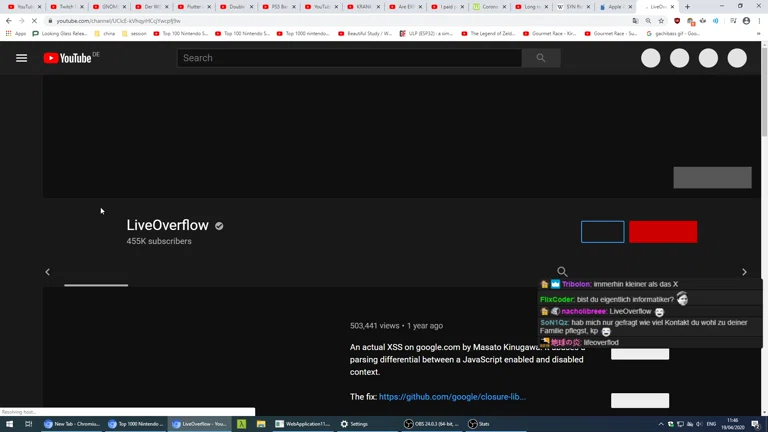Open the Looking Glass Release bookmark
Image resolution: width=768 pixels, height=432 pixels.
tap(60, 33)
